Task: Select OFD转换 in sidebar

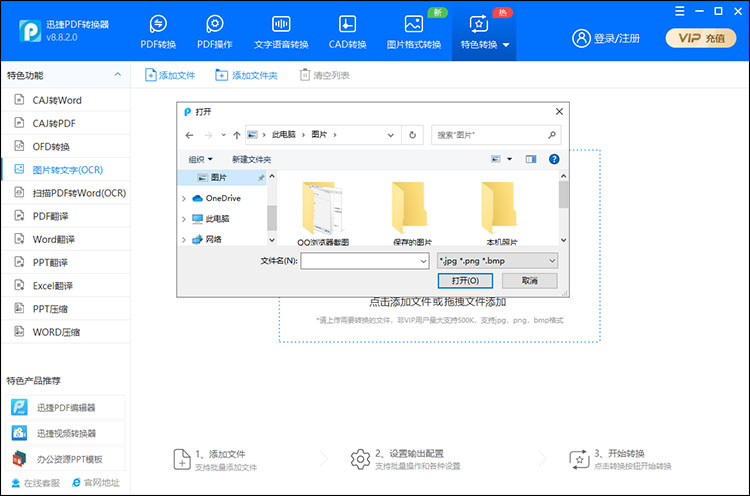Action: [x=66, y=146]
